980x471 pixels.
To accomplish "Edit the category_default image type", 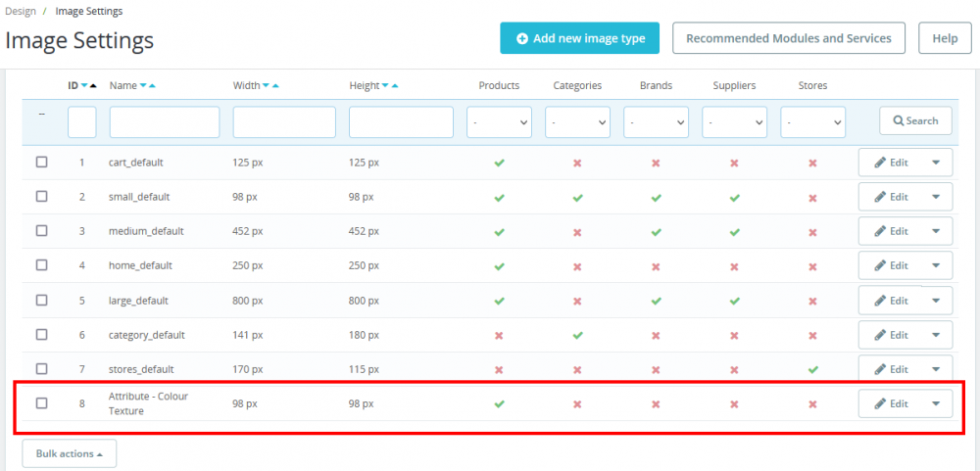I will pos(891,335).
